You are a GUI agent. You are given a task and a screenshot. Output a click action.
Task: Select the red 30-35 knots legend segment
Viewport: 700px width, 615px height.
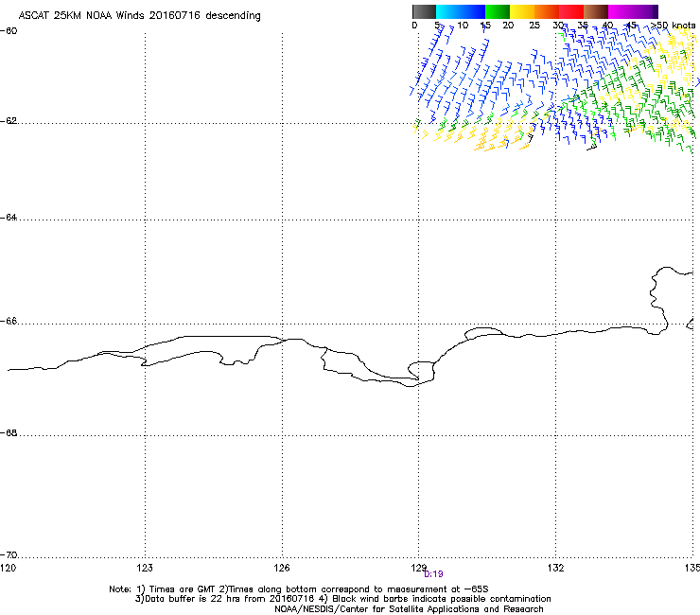click(x=571, y=11)
